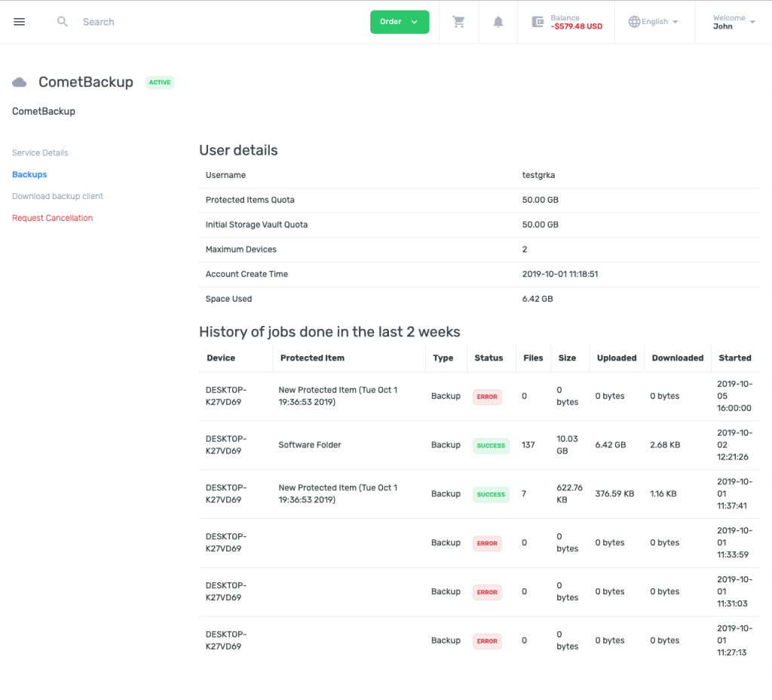This screenshot has height=700, width=772.
Task: Click Account Create Time value 2019-10-01 11:18:51
Action: click(560, 274)
